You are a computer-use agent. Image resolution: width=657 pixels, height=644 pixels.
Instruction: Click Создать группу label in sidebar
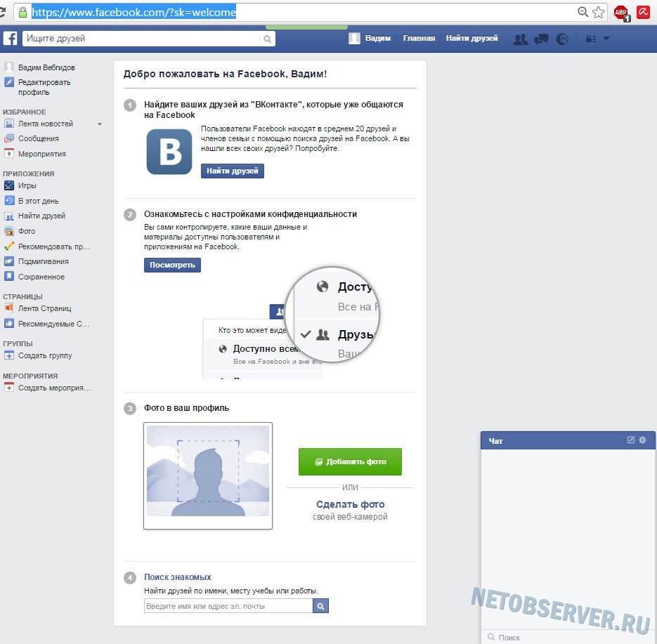coord(45,355)
